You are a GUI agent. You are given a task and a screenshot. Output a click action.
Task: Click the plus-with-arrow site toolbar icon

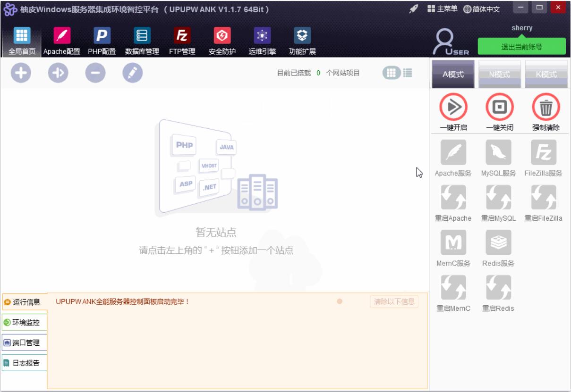pos(58,73)
